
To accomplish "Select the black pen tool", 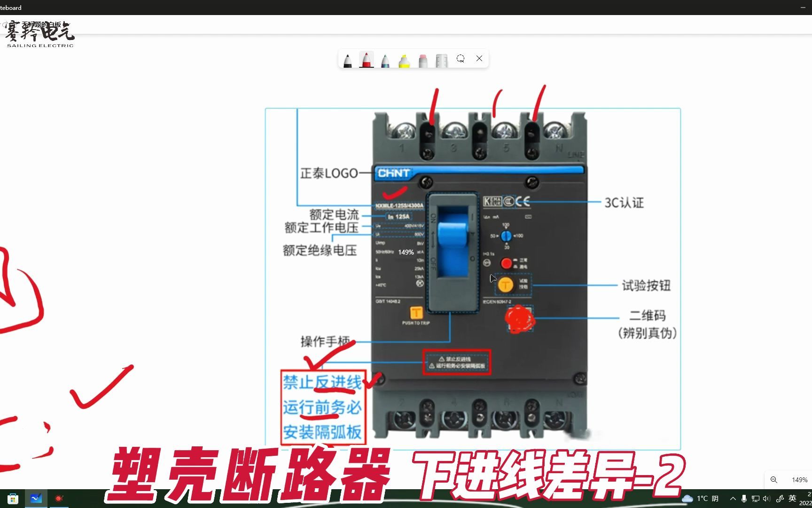I will (x=348, y=60).
